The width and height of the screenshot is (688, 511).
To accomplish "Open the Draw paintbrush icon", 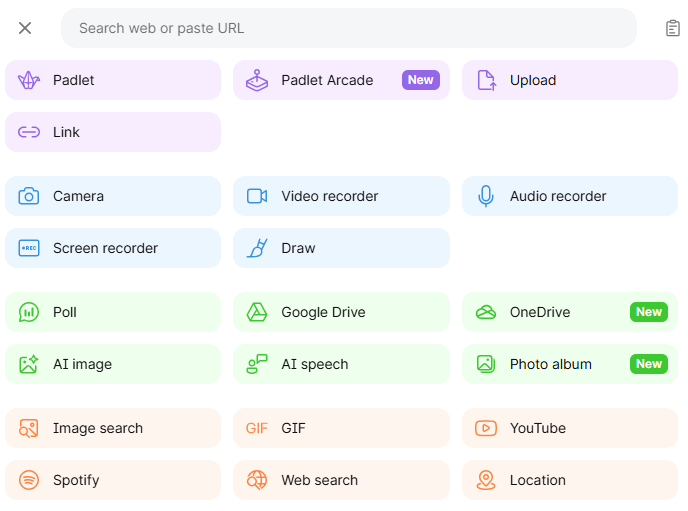I will coord(257,248).
